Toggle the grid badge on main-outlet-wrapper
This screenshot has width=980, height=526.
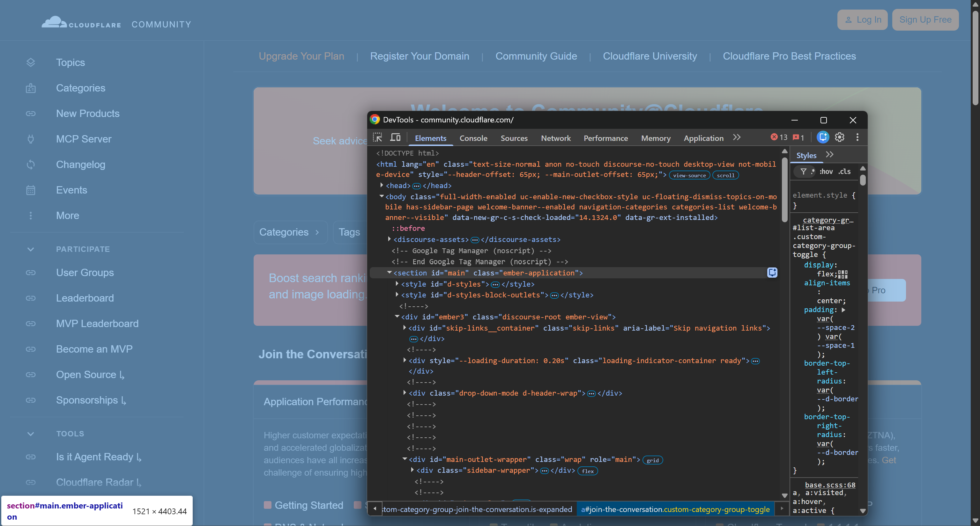[x=652, y=460]
